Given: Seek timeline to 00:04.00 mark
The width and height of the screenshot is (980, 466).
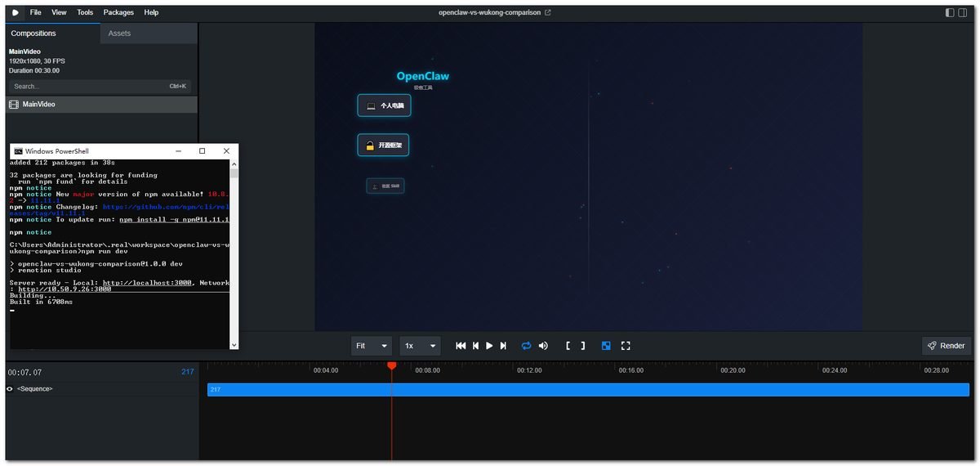Looking at the screenshot, I should point(326,370).
